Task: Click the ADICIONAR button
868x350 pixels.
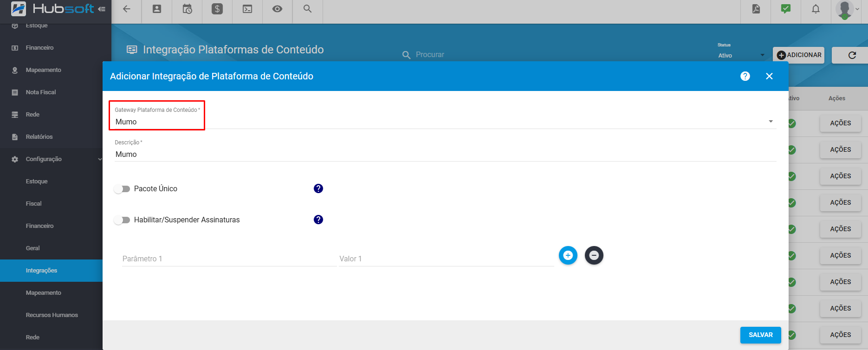Action: (x=799, y=55)
